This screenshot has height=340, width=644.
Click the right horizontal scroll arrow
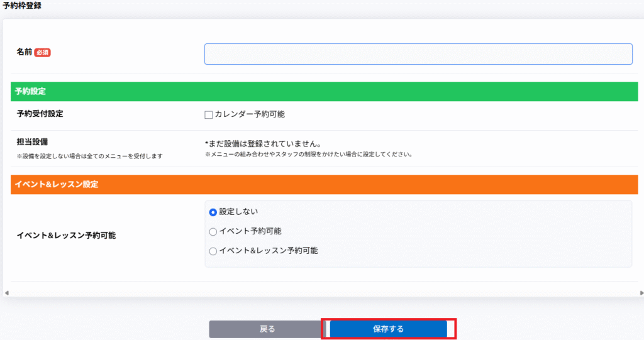[x=641, y=293]
